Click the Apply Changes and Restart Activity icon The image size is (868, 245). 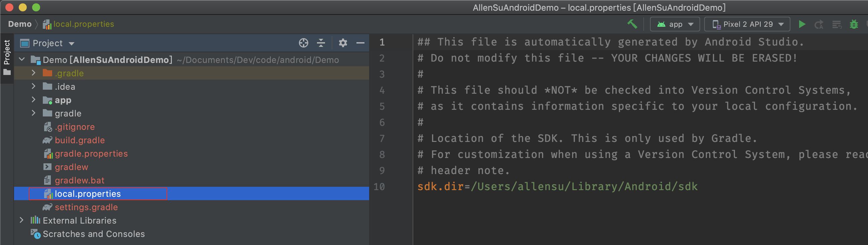tap(819, 25)
